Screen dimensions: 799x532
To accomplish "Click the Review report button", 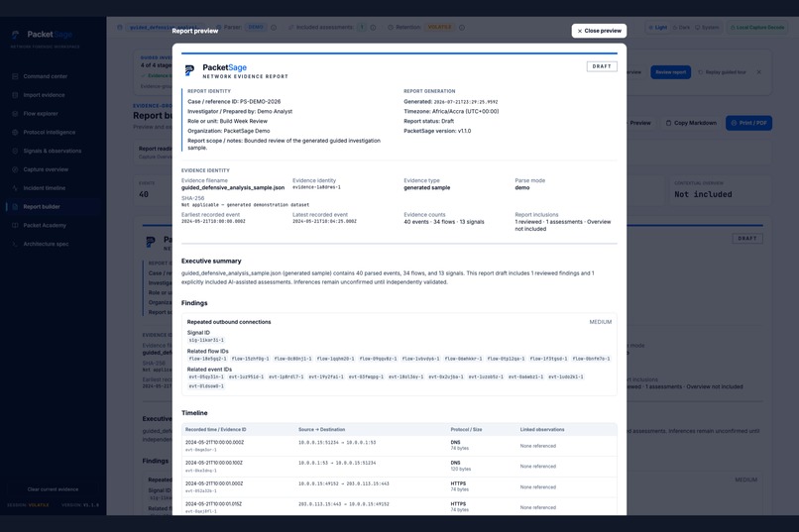I will 670,72.
